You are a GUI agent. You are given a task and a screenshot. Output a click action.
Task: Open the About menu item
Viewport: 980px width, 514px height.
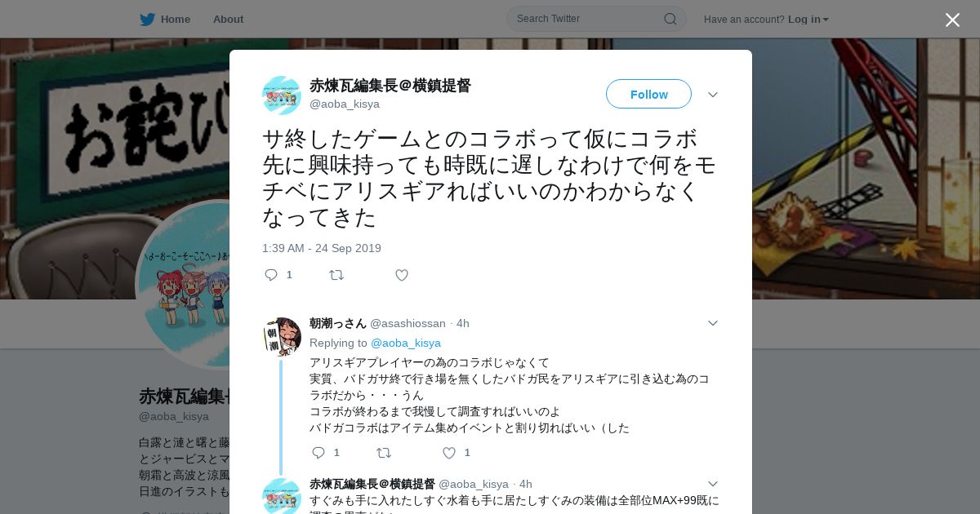[228, 19]
